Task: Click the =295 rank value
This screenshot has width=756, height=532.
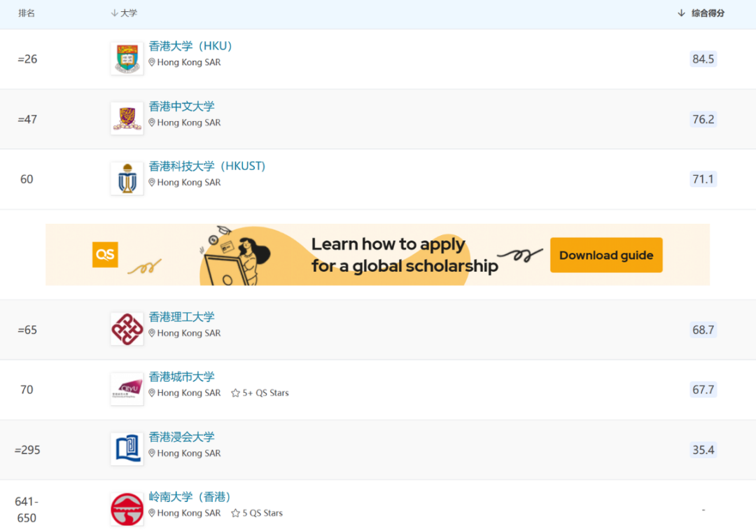Action: [27, 449]
